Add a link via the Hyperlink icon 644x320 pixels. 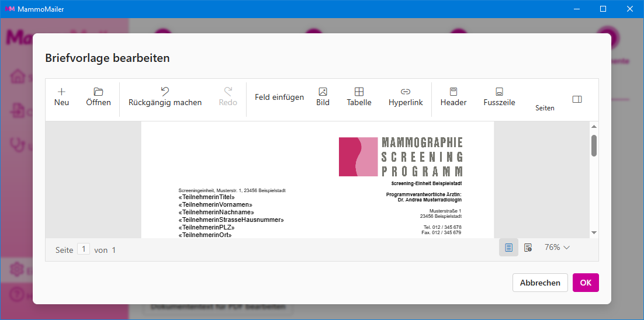[x=406, y=92]
